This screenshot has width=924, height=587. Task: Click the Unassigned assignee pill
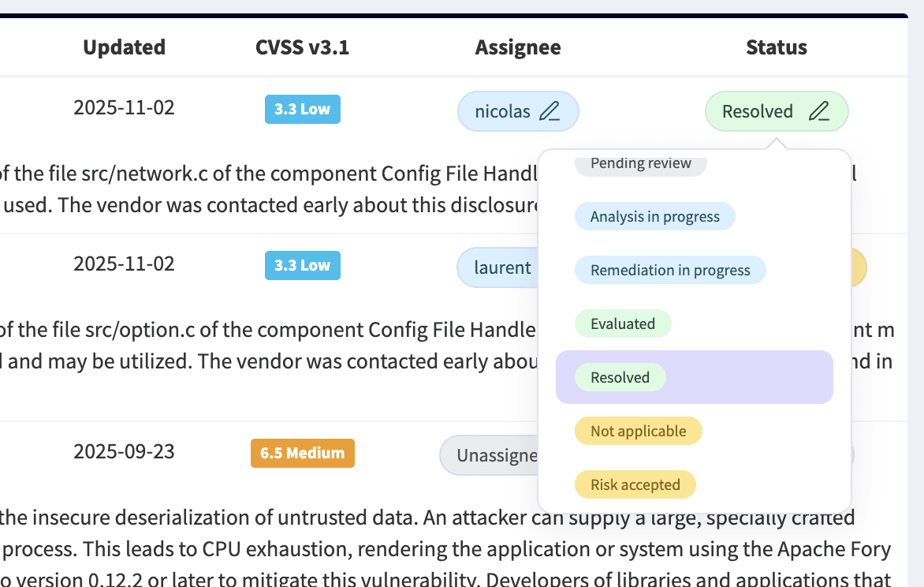[489, 455]
